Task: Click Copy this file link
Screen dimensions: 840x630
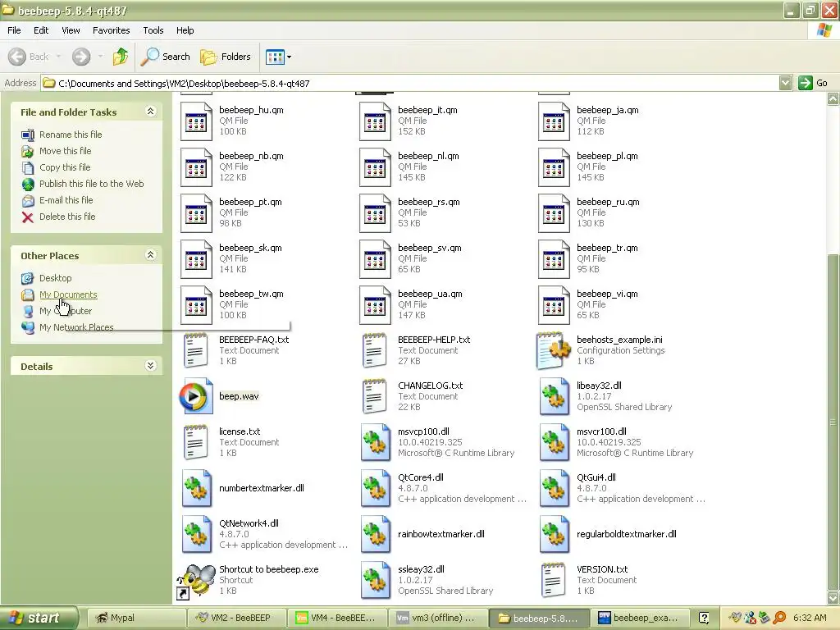Action: tap(65, 167)
